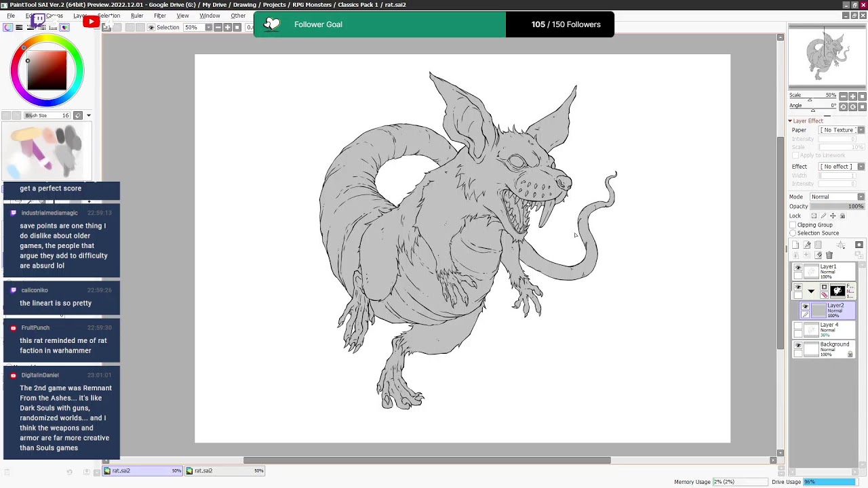Click the brush size lock icon

click(78, 116)
